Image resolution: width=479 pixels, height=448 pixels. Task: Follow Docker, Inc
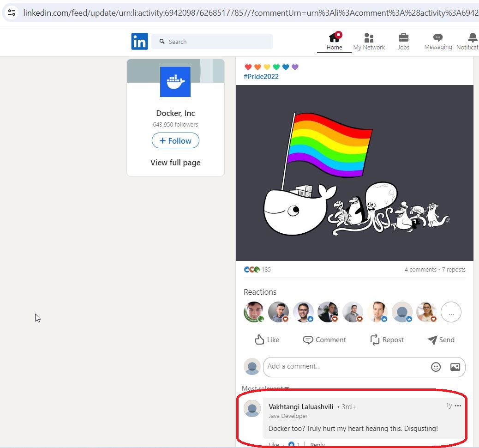175,141
